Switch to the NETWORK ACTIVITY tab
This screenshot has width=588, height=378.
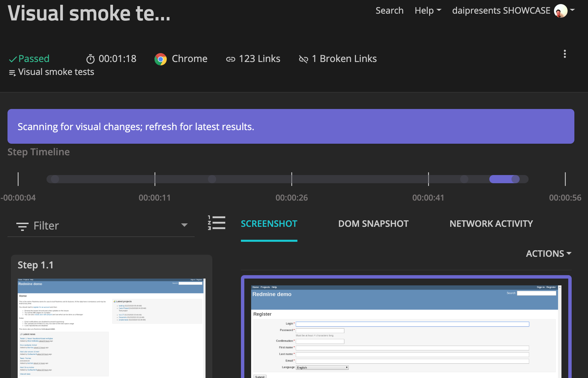tap(491, 224)
